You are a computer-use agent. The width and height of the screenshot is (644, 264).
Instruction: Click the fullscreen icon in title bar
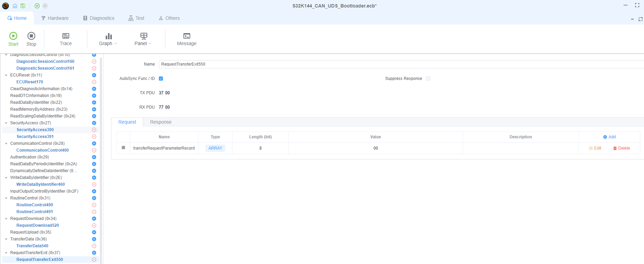click(x=637, y=5)
